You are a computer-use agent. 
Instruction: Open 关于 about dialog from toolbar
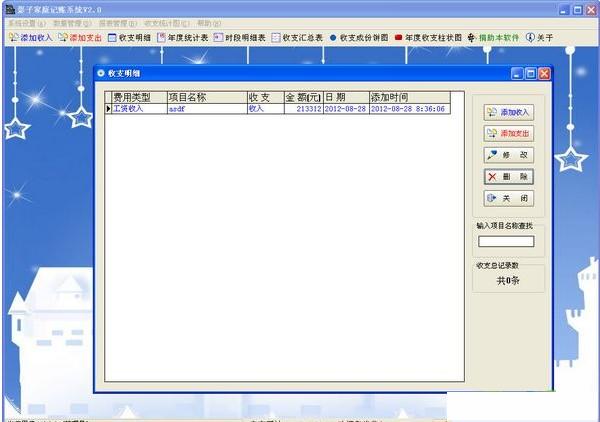(540, 37)
